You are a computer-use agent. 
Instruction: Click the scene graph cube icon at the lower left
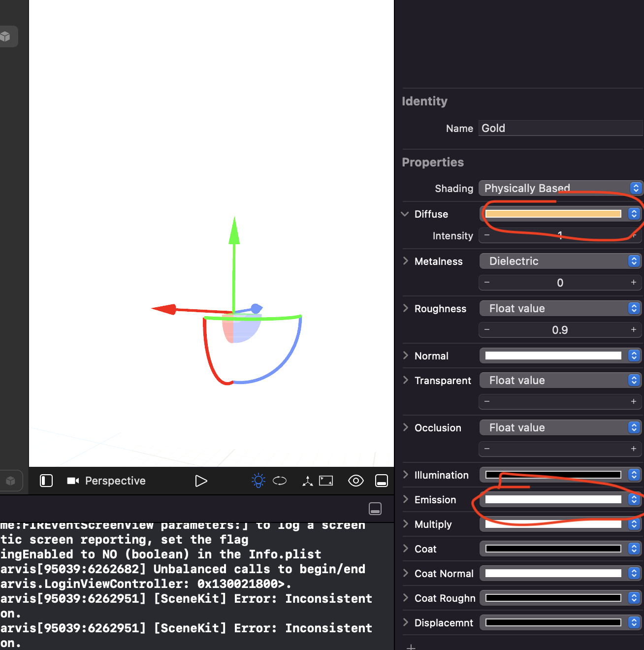coord(10,481)
